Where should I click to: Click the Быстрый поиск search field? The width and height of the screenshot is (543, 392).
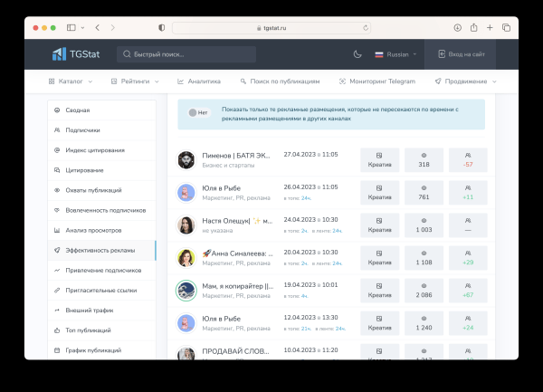[x=186, y=54]
